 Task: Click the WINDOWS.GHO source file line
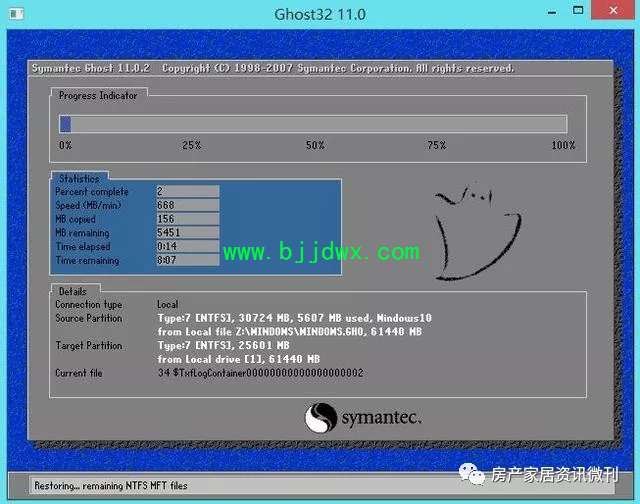pyautogui.click(x=289, y=332)
